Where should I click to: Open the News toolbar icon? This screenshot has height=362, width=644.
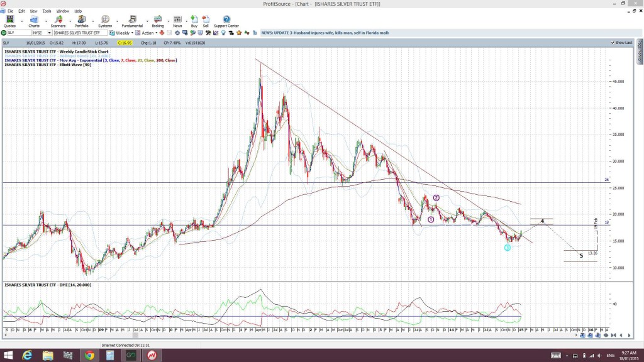177,19
